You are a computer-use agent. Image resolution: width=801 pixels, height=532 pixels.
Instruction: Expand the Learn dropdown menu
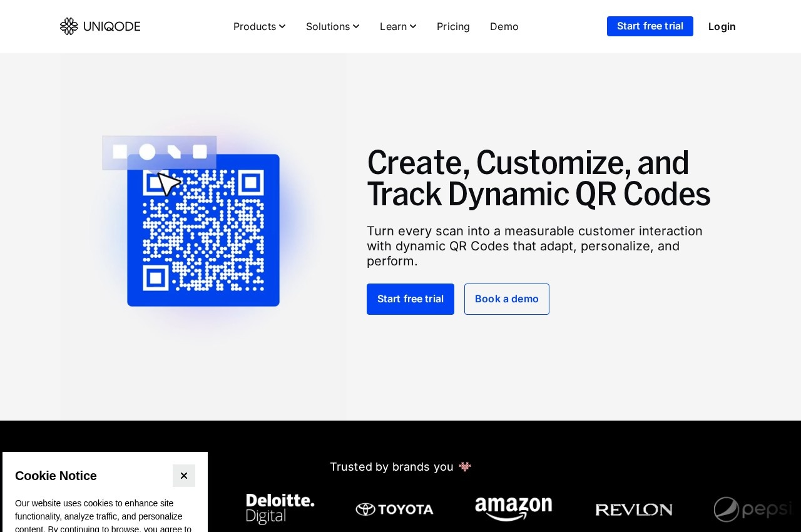[398, 26]
